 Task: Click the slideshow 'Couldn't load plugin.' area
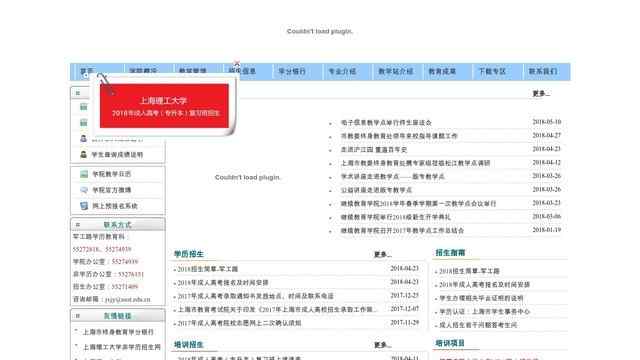pos(248,178)
